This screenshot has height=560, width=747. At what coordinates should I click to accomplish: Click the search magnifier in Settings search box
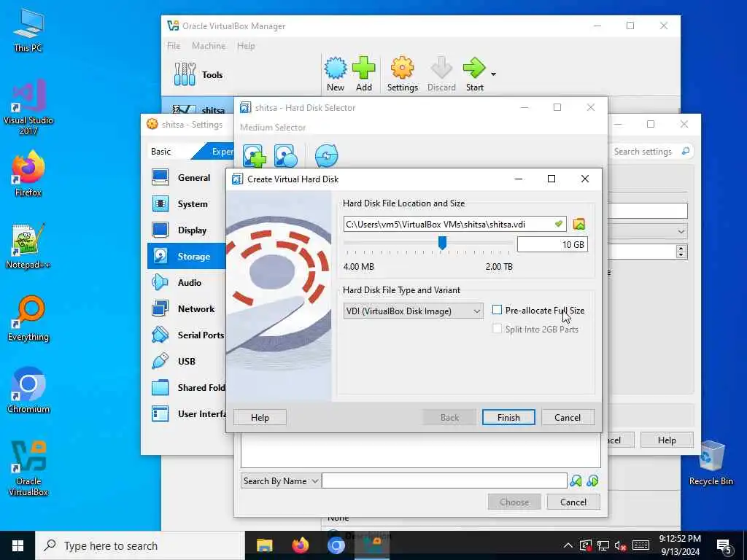tap(685, 152)
